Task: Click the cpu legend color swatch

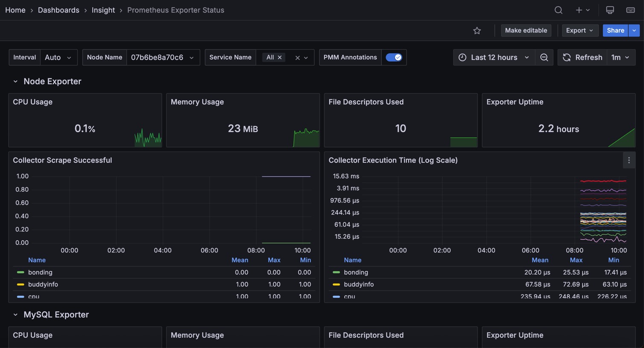Action: [20, 296]
